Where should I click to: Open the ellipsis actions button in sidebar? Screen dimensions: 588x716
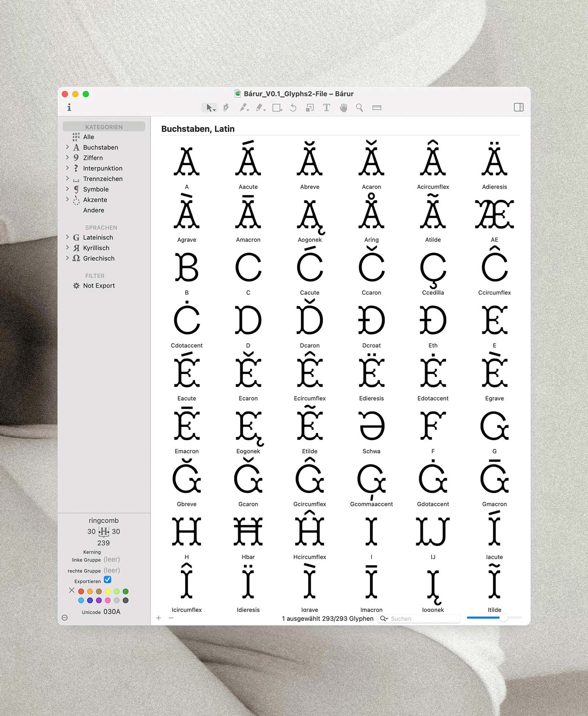tap(65, 617)
